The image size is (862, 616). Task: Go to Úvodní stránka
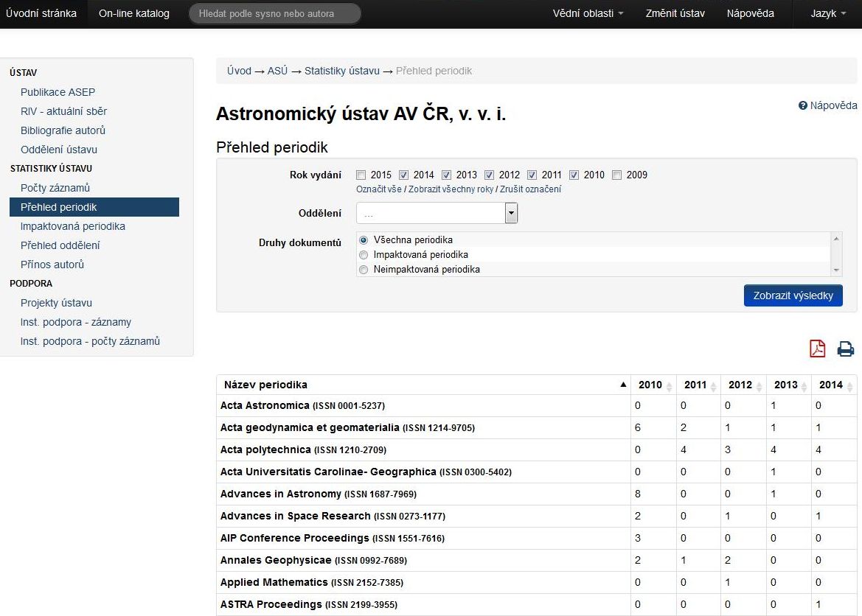41,14
